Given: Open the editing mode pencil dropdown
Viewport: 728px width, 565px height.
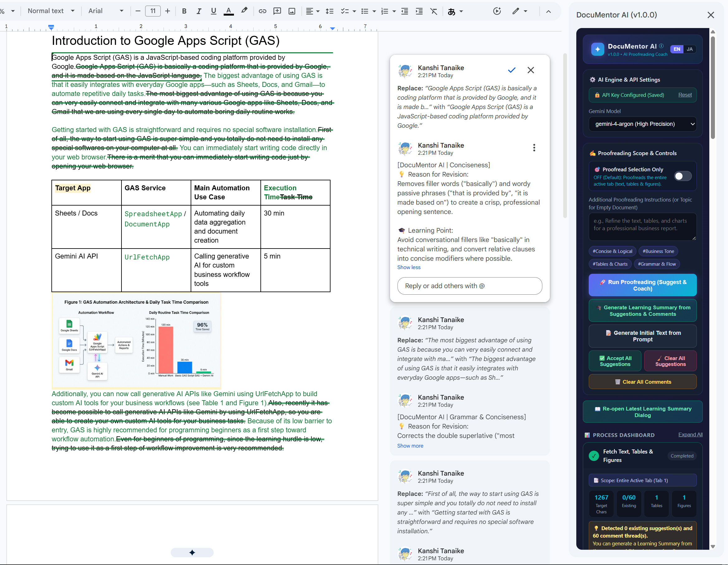Looking at the screenshot, I should coord(520,11).
